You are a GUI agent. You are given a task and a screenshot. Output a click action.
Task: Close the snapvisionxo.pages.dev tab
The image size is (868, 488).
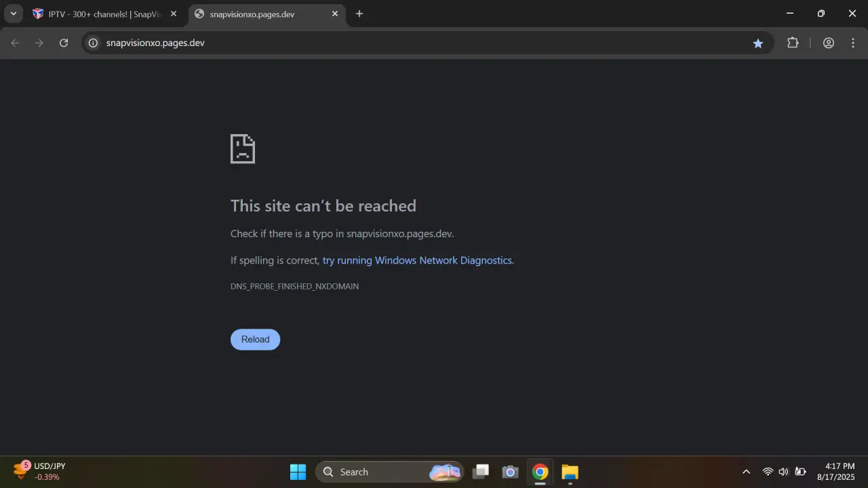coord(334,14)
